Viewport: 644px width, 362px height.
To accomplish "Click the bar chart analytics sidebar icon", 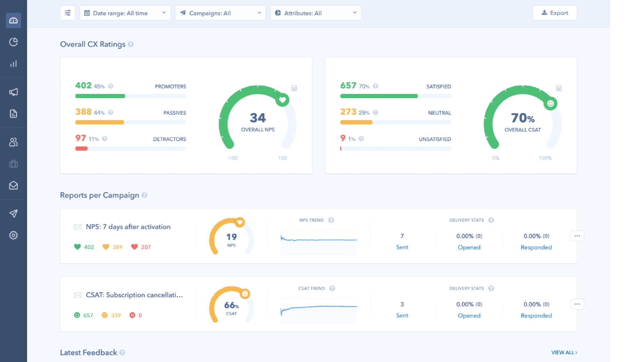I will (13, 64).
